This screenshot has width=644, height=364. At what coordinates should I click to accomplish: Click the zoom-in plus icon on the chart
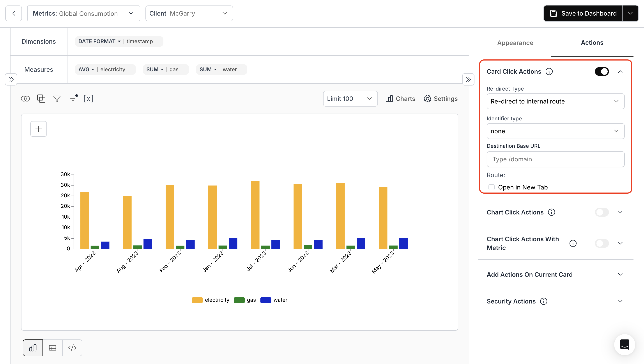pyautogui.click(x=38, y=129)
